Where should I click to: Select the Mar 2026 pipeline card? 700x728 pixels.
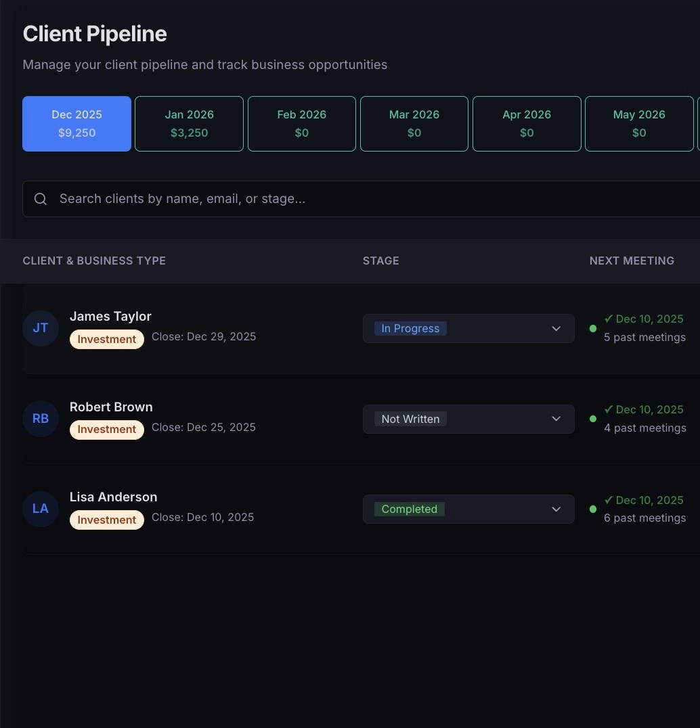pos(414,124)
